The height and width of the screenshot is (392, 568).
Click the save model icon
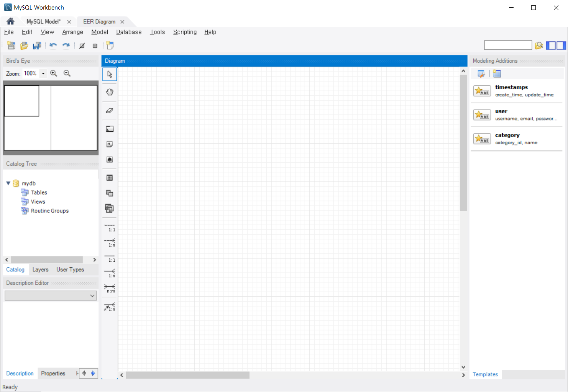(x=37, y=46)
